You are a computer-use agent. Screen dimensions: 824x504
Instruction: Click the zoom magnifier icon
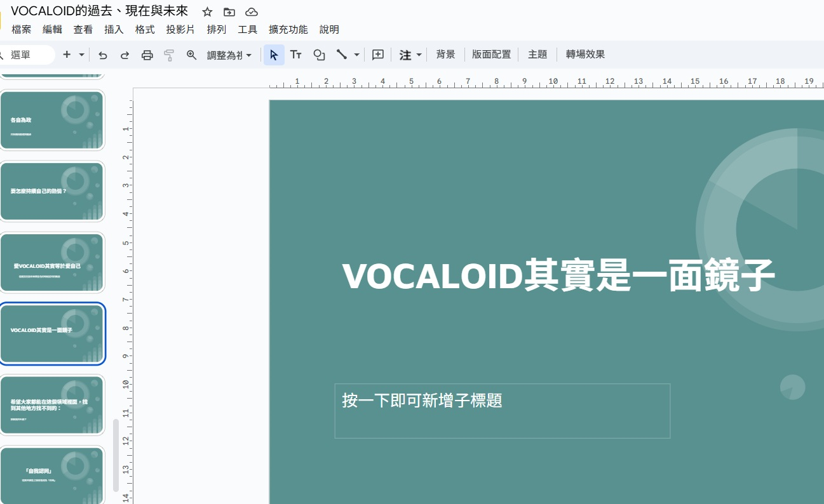tap(191, 55)
